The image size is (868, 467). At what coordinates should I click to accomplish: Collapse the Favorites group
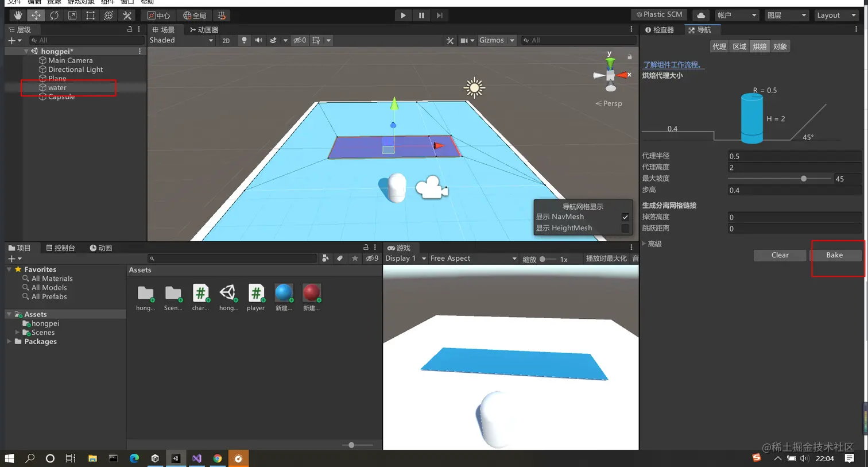[9, 269]
